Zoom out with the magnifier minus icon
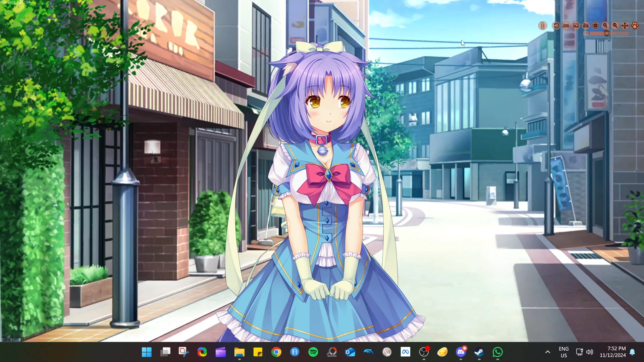 pyautogui.click(x=615, y=26)
